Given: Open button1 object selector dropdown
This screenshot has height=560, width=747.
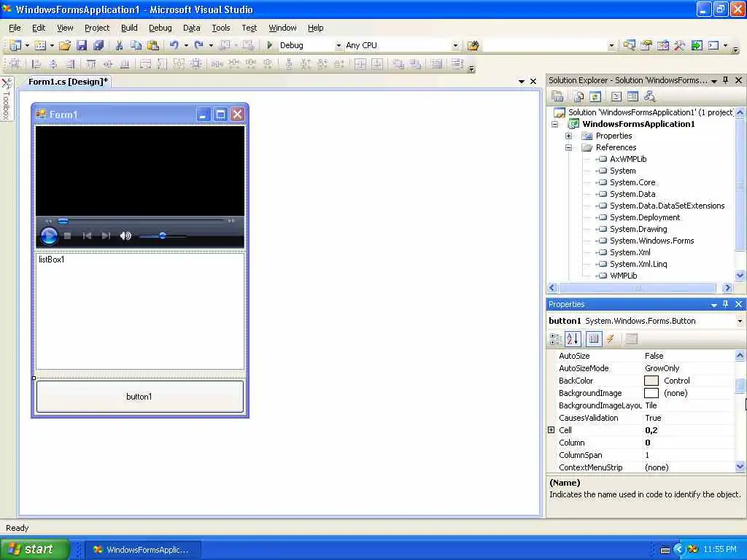Looking at the screenshot, I should click(740, 321).
